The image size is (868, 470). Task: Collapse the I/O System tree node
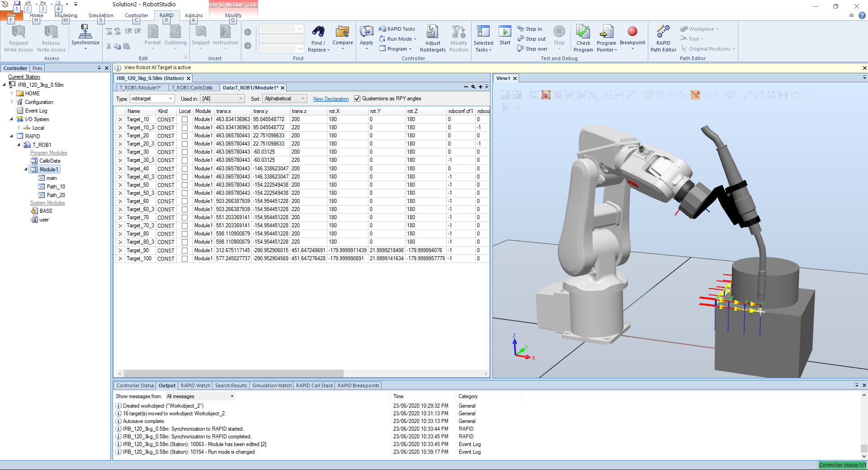tap(11, 119)
